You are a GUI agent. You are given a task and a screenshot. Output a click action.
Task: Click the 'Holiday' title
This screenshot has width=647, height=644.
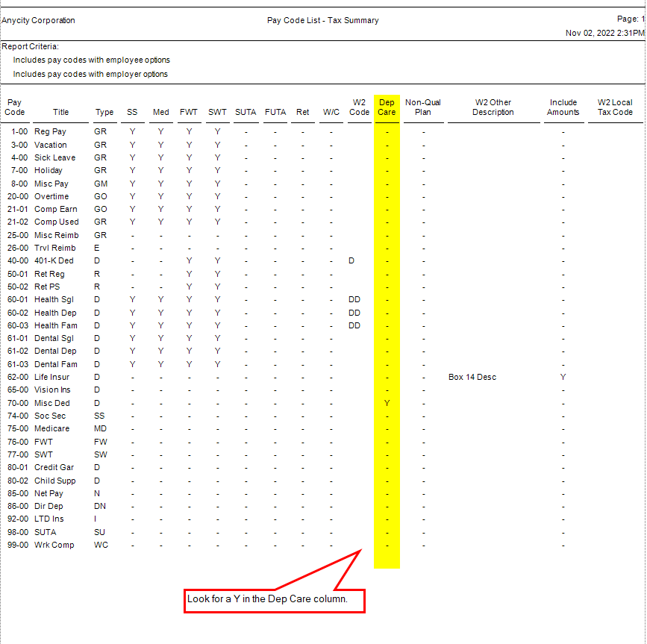49,170
